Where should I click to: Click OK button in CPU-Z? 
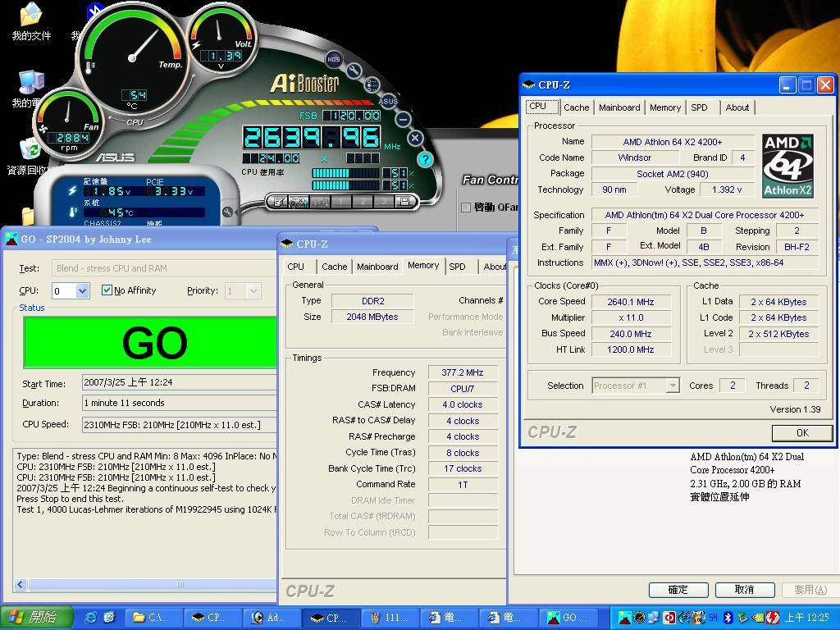click(x=802, y=433)
